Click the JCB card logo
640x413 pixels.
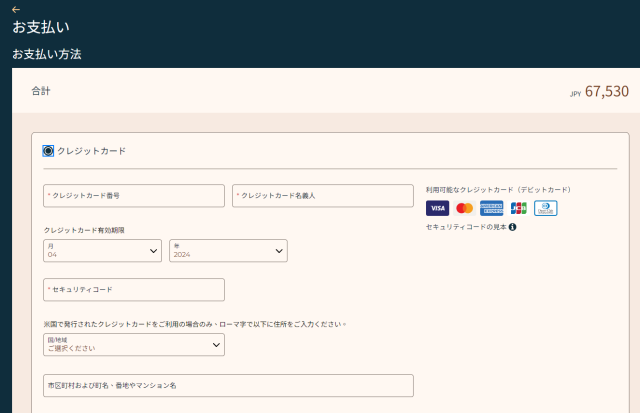518,208
